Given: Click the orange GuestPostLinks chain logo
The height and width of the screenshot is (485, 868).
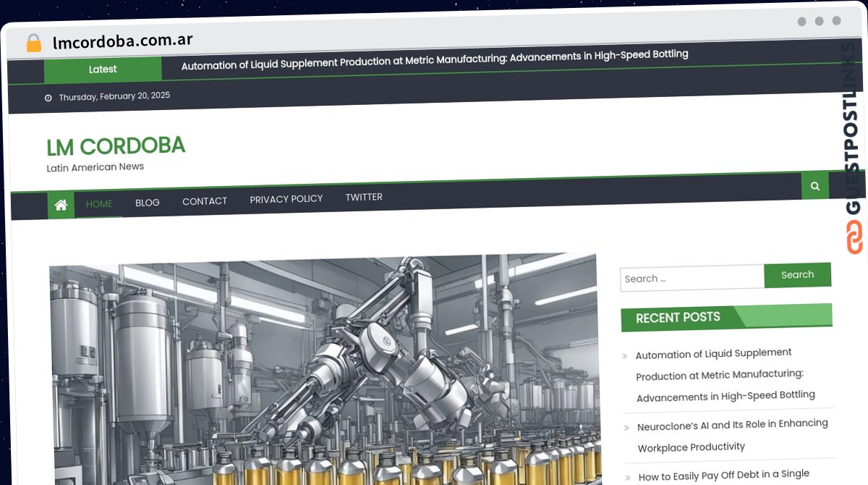Looking at the screenshot, I should coord(854,237).
